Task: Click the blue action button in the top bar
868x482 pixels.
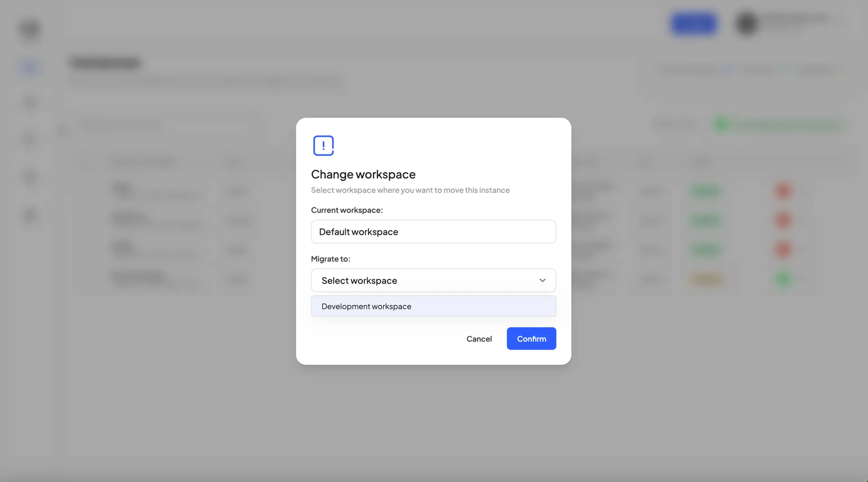Action: coord(693,24)
